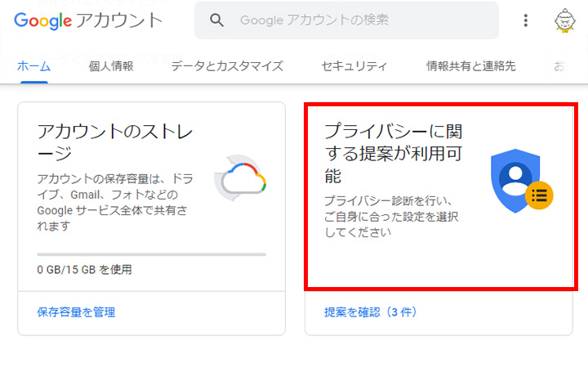Select the ホーム tab

click(x=33, y=66)
